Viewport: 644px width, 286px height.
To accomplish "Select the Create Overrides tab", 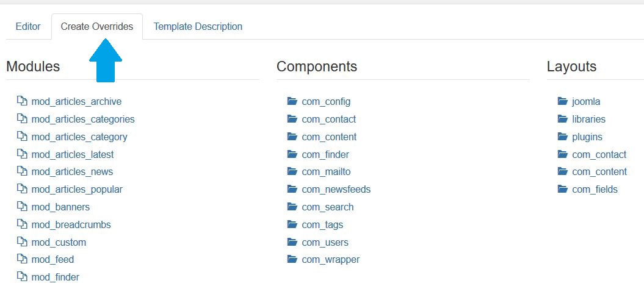I will click(x=97, y=27).
